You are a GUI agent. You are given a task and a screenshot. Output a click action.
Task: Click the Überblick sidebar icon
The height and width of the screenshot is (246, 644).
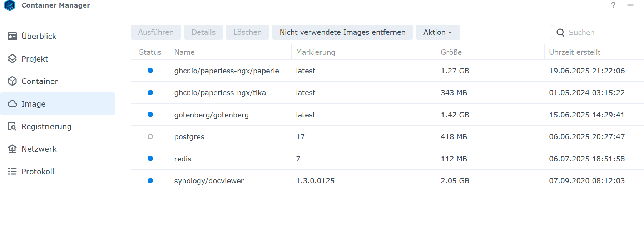pyautogui.click(x=13, y=36)
